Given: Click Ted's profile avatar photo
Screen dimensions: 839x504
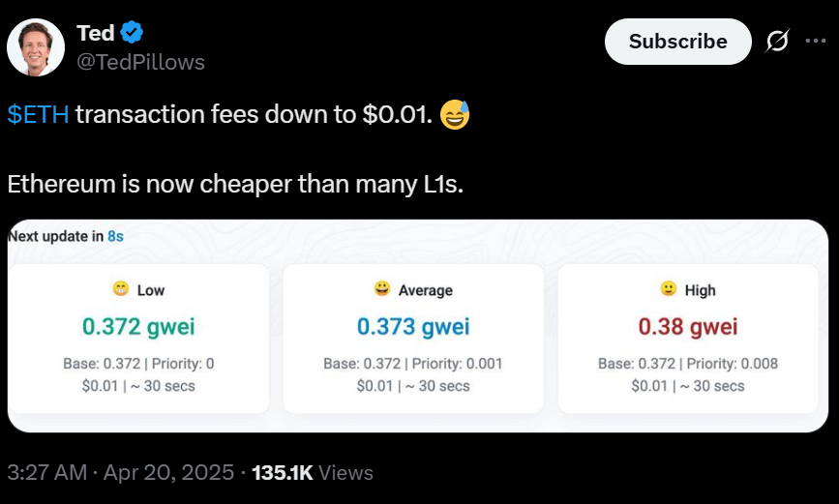Looking at the screenshot, I should point(36,47).
